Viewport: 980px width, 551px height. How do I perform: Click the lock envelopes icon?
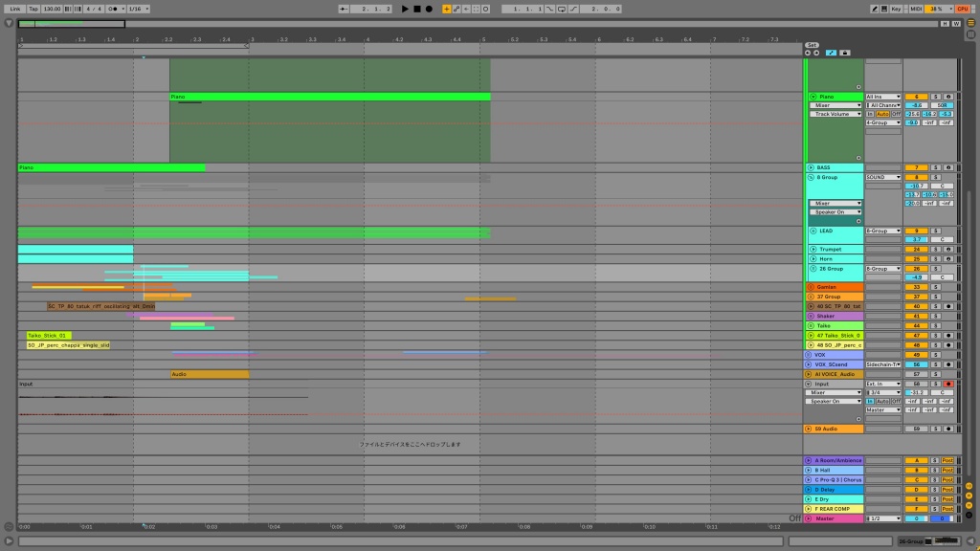(844, 53)
